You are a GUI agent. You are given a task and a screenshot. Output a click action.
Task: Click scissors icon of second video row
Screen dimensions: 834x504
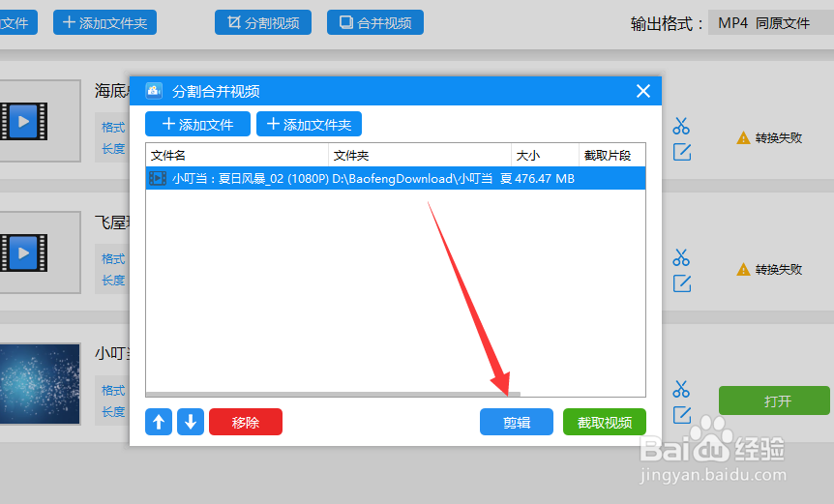tap(681, 258)
